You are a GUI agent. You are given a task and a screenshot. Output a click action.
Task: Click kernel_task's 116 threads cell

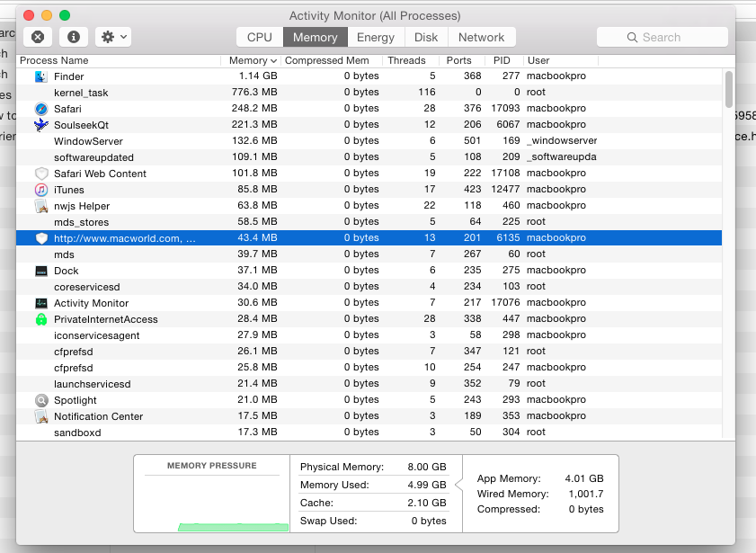pyautogui.click(x=427, y=92)
